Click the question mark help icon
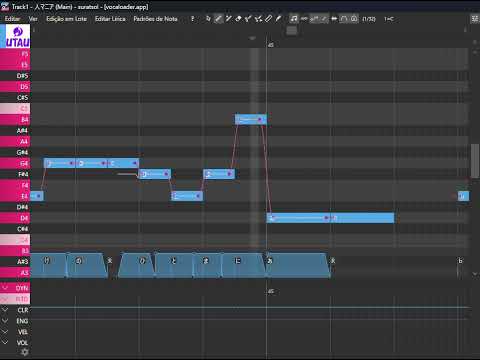The height and width of the screenshot is (360, 480). tap(192, 19)
